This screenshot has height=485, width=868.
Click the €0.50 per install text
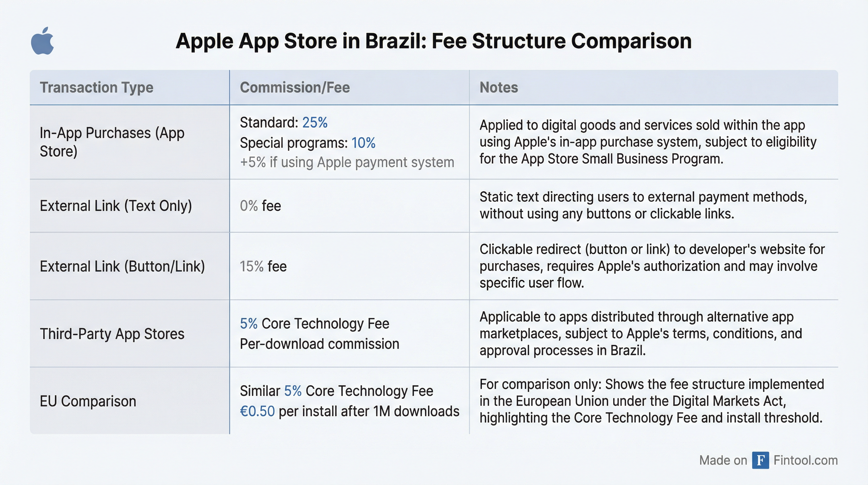(349, 411)
